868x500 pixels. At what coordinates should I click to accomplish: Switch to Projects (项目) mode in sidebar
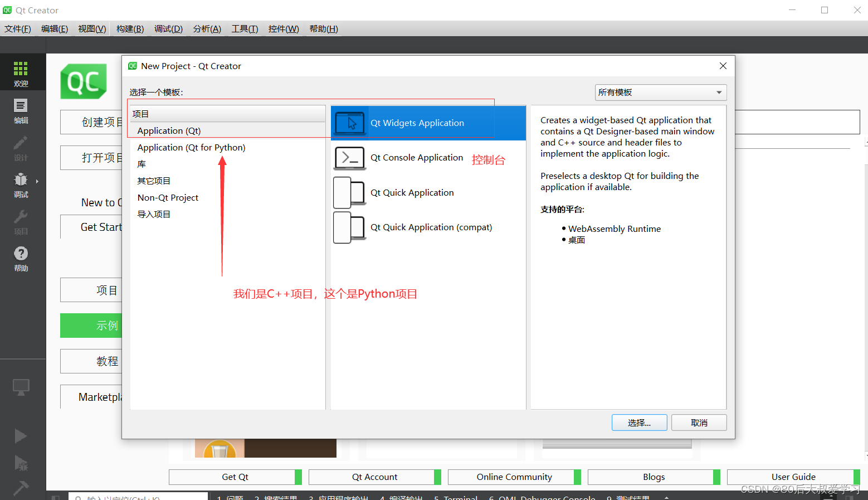click(21, 222)
